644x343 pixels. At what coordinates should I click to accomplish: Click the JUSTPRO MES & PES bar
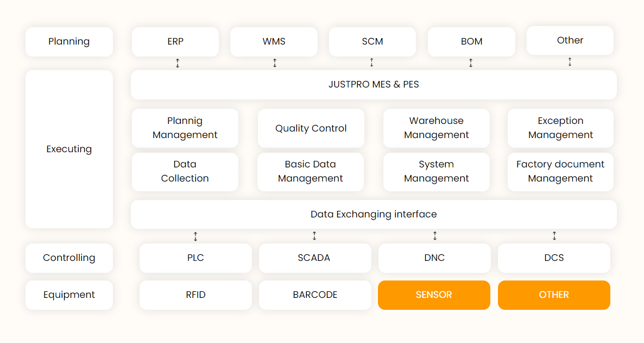pyautogui.click(x=374, y=85)
